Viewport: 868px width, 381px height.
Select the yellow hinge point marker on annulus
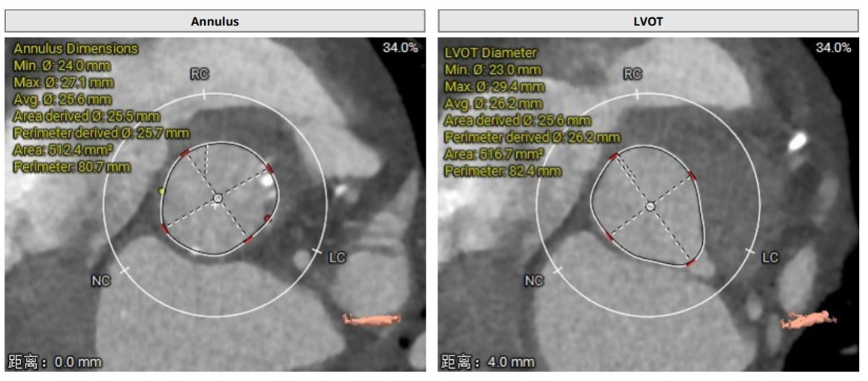point(161,191)
